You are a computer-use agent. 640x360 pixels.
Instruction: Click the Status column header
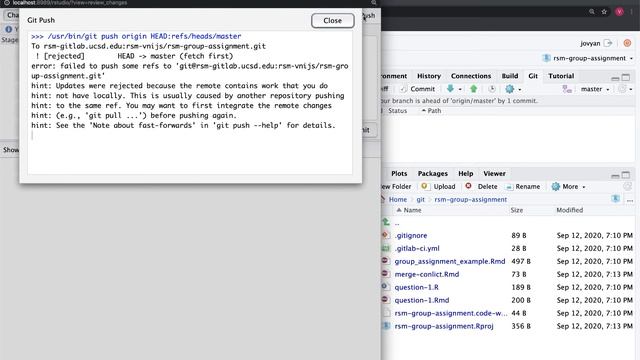tap(398, 111)
